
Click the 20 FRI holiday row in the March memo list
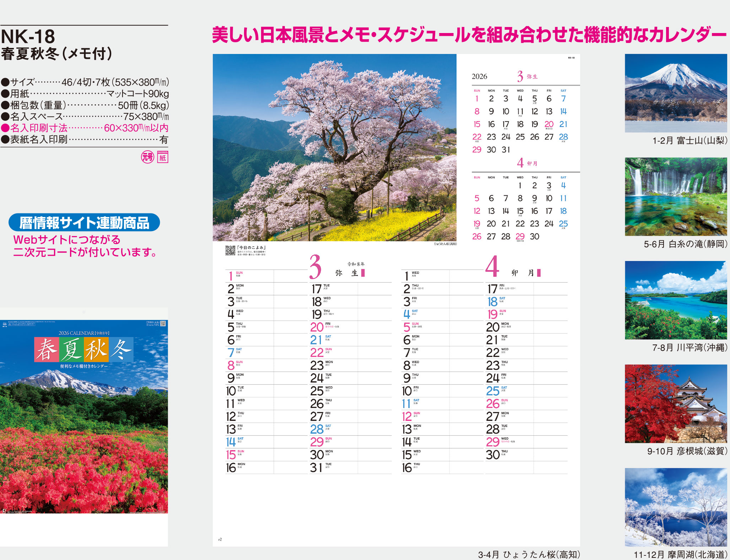[x=351, y=327]
